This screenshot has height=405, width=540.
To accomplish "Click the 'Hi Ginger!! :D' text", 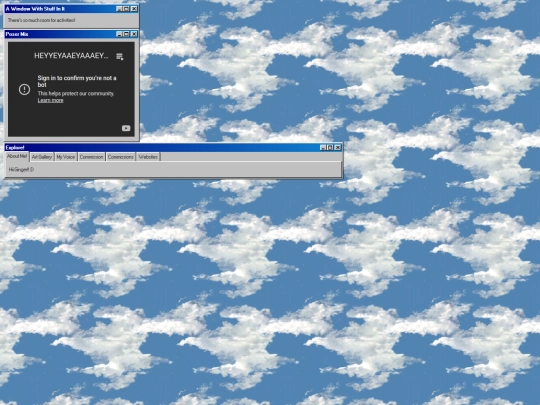I will point(21,169).
